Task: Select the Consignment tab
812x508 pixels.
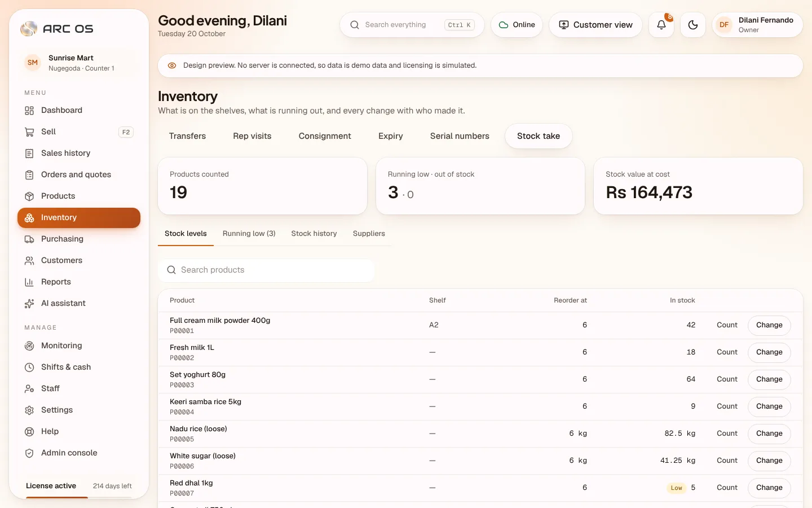Action: pos(325,136)
